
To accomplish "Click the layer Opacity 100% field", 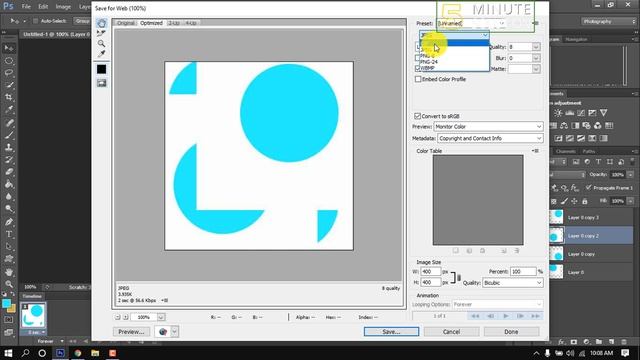I will click(618, 174).
